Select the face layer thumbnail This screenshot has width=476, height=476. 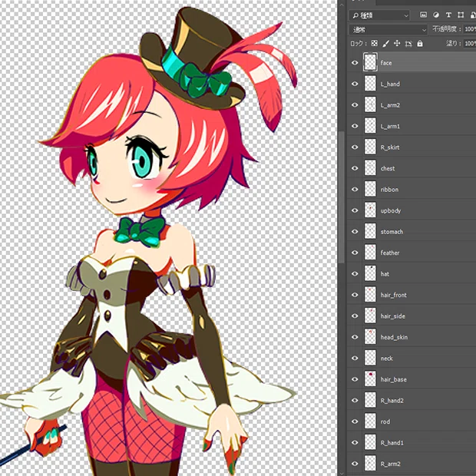click(x=370, y=62)
